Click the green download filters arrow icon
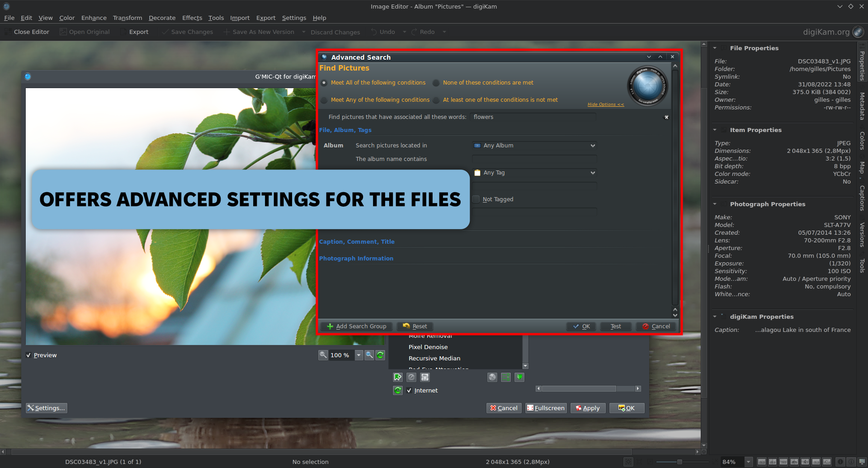Image resolution: width=868 pixels, height=468 pixels. pos(519,377)
